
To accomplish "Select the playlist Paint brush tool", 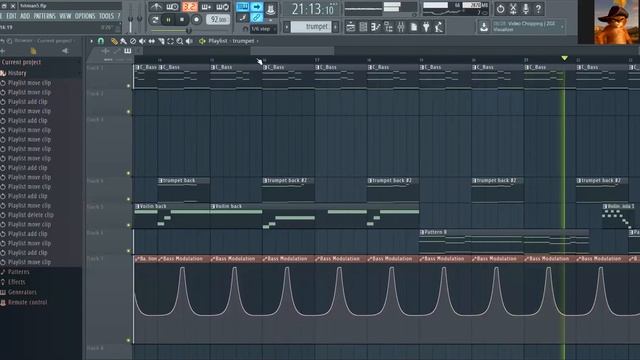I will (x=124, y=41).
